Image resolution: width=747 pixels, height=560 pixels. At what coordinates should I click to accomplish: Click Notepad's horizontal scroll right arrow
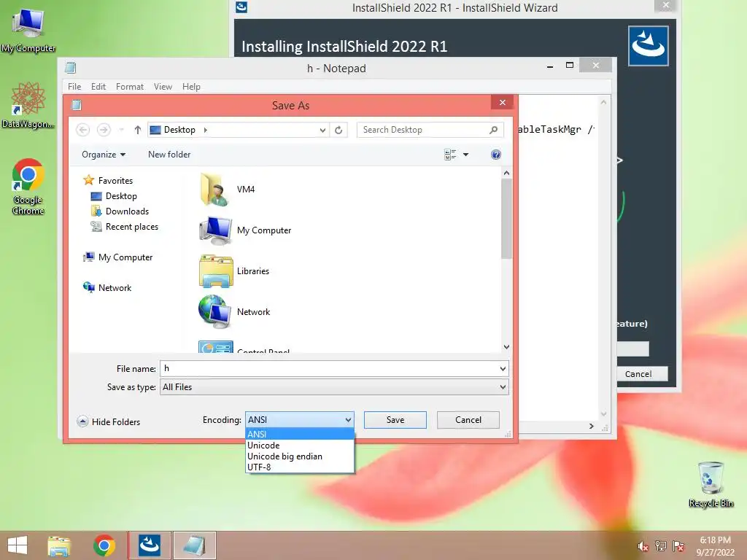click(591, 426)
